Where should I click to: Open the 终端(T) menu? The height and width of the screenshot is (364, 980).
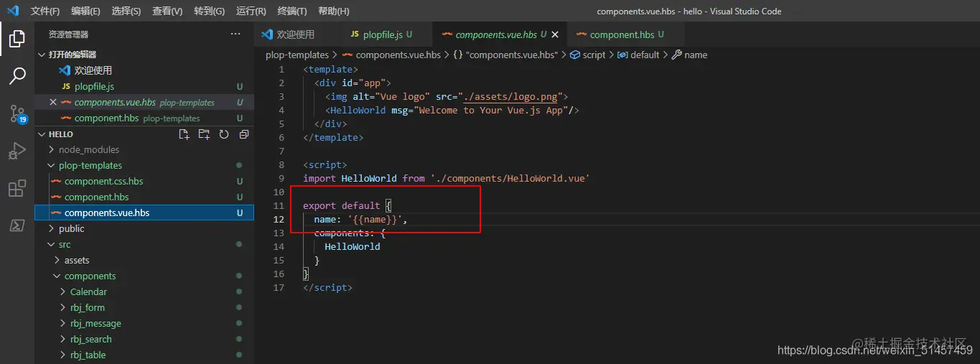click(292, 11)
